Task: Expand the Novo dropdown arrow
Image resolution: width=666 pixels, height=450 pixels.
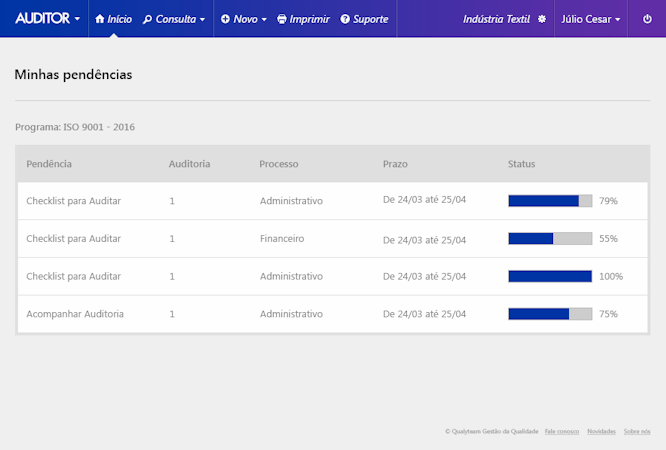Action: point(265,20)
